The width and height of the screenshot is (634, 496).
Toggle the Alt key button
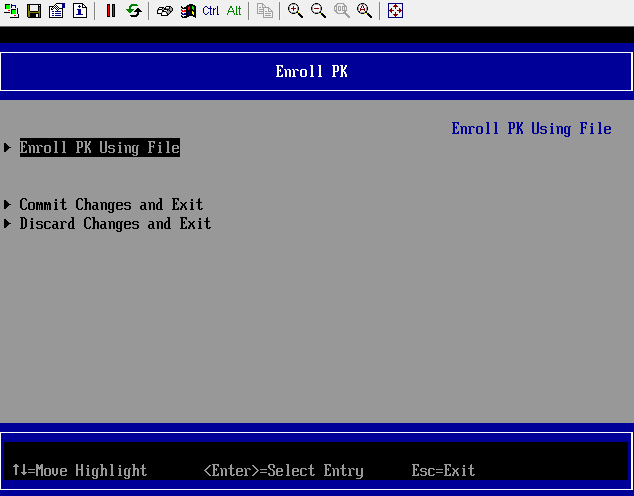pos(234,11)
